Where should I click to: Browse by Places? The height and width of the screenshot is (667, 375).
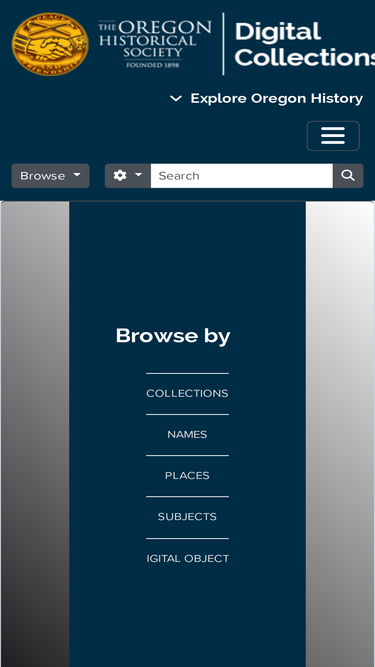point(187,476)
